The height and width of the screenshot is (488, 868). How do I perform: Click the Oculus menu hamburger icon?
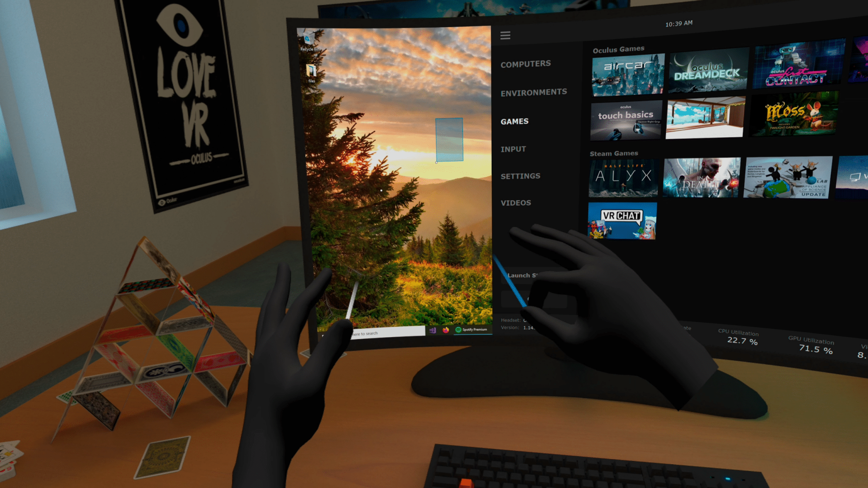(x=505, y=36)
